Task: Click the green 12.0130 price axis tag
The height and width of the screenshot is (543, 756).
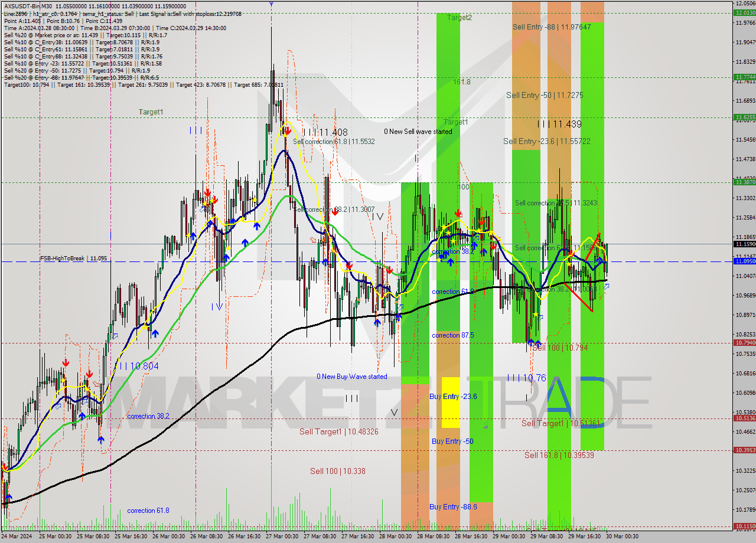Action: point(745,12)
